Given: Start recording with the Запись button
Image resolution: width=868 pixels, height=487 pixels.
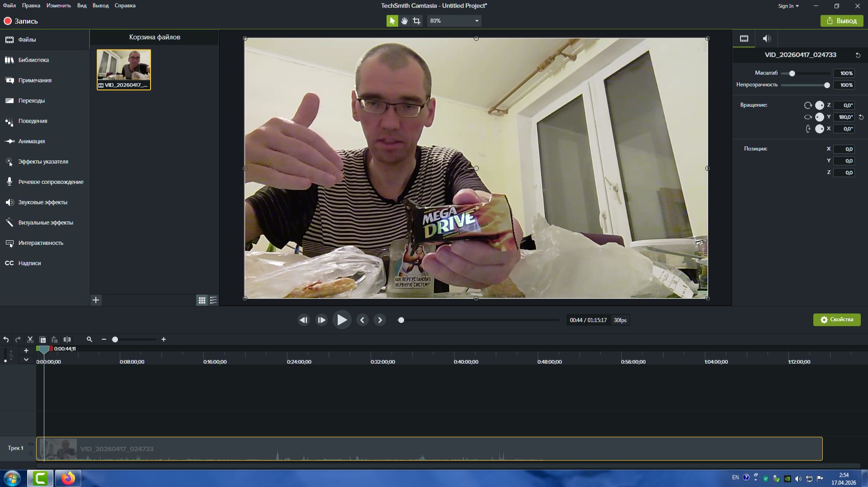Looking at the screenshot, I should point(21,21).
